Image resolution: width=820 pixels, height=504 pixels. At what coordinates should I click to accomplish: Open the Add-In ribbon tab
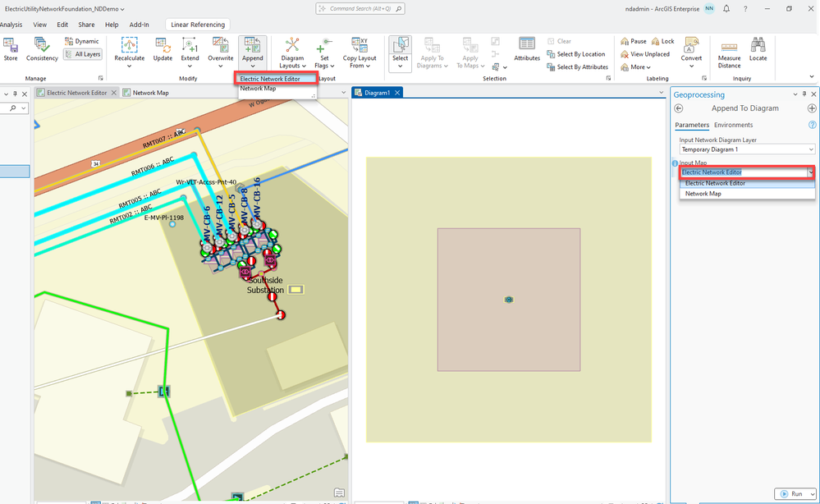click(x=139, y=25)
